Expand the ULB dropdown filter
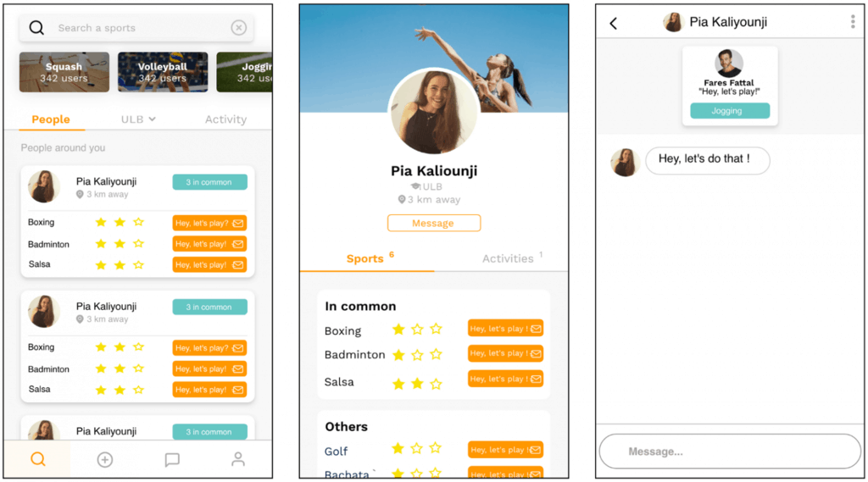This screenshot has width=868, height=482. pyautogui.click(x=138, y=119)
